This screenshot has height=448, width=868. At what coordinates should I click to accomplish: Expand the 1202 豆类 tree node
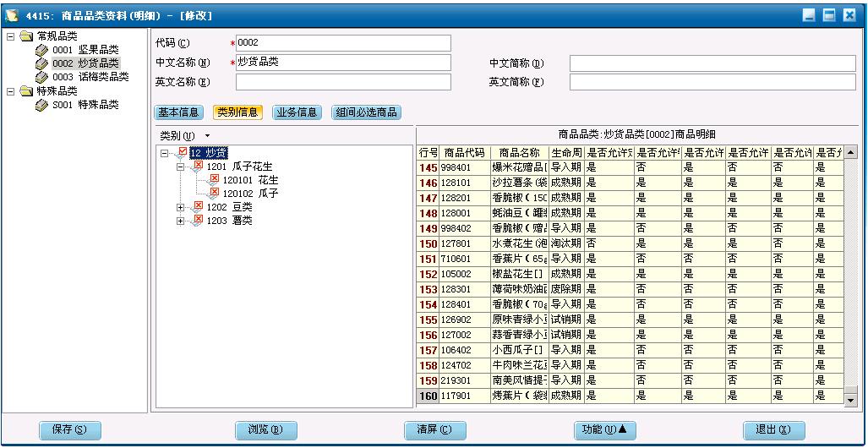point(180,207)
